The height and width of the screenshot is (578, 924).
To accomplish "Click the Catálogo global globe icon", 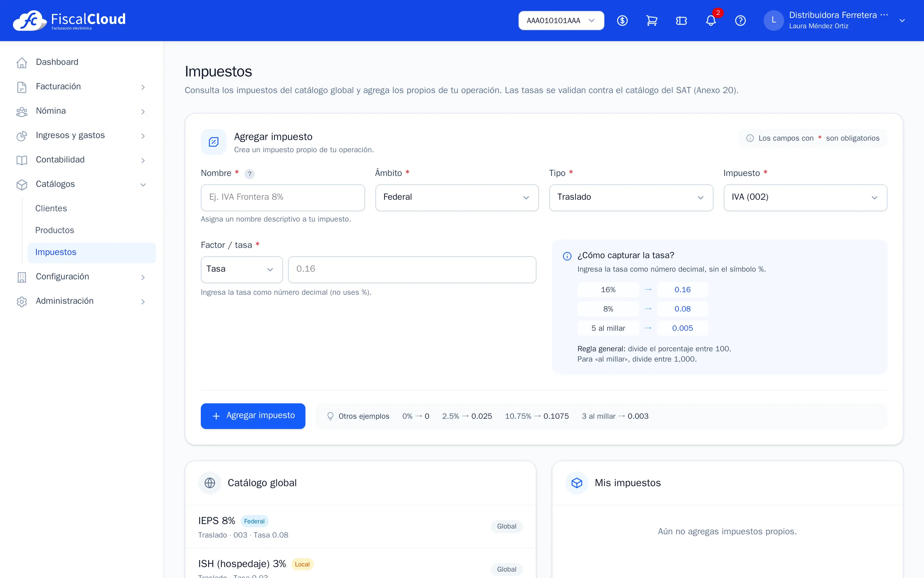I will [210, 483].
